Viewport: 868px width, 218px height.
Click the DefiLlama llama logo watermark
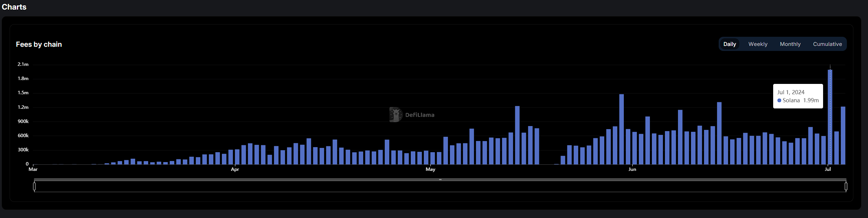tap(395, 115)
